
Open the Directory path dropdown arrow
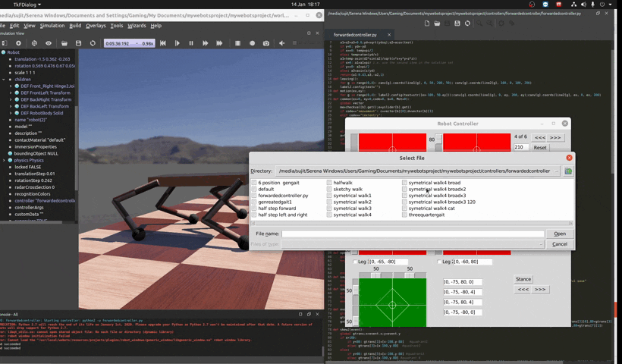557,171
